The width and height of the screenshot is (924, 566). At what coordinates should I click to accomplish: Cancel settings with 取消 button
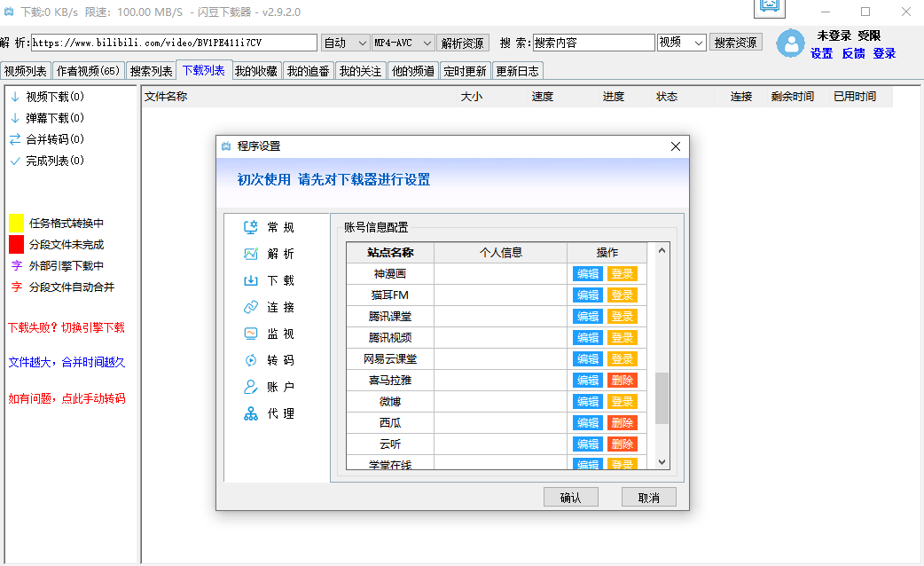(649, 498)
